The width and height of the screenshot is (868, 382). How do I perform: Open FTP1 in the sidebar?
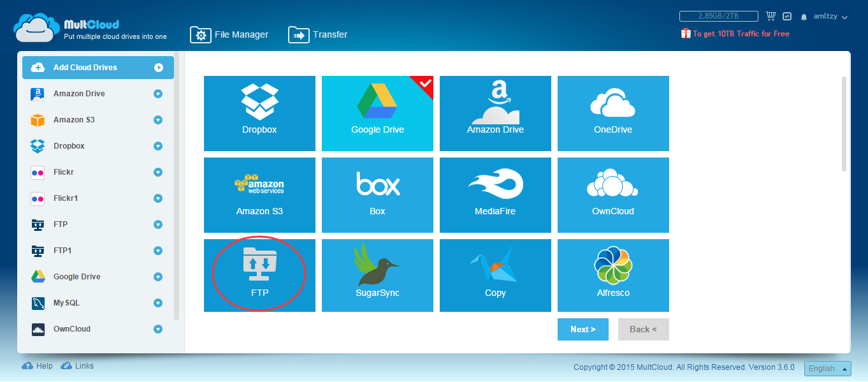[98, 251]
